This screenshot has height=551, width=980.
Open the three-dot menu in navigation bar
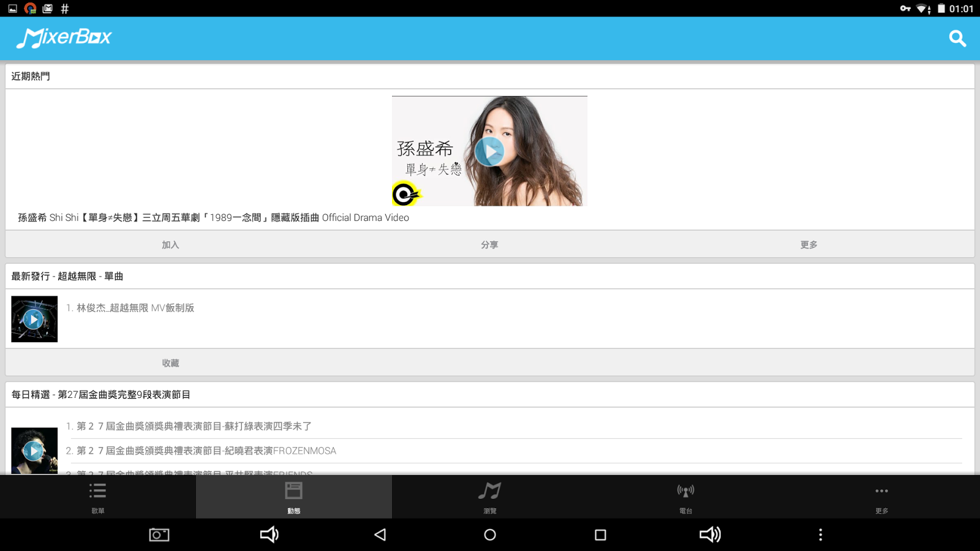pos(821,534)
